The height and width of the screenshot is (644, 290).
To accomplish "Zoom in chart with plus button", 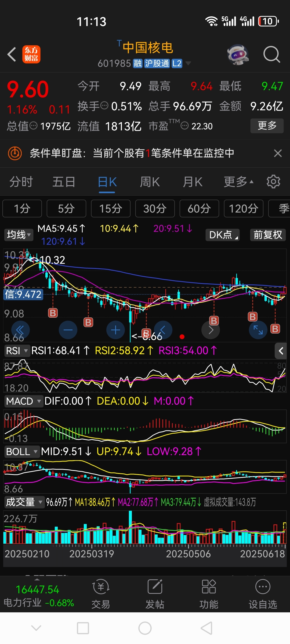I will (x=115, y=330).
